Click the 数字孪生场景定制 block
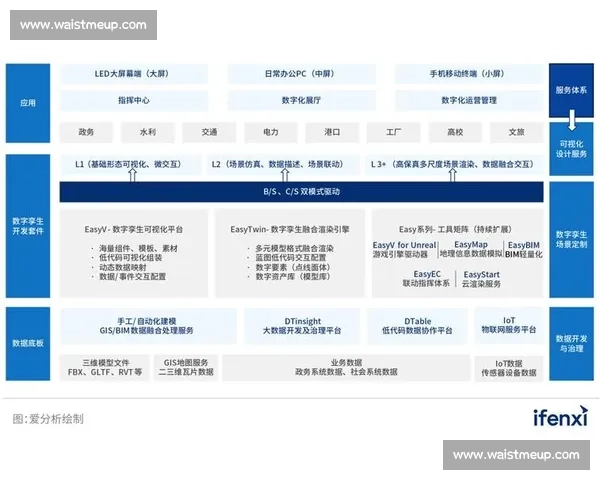This screenshot has width=600, height=480. 571,240
